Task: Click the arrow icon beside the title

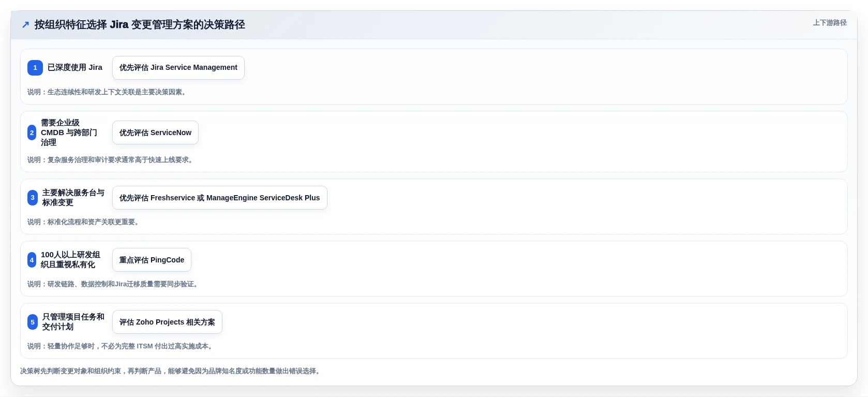Action: coord(25,25)
